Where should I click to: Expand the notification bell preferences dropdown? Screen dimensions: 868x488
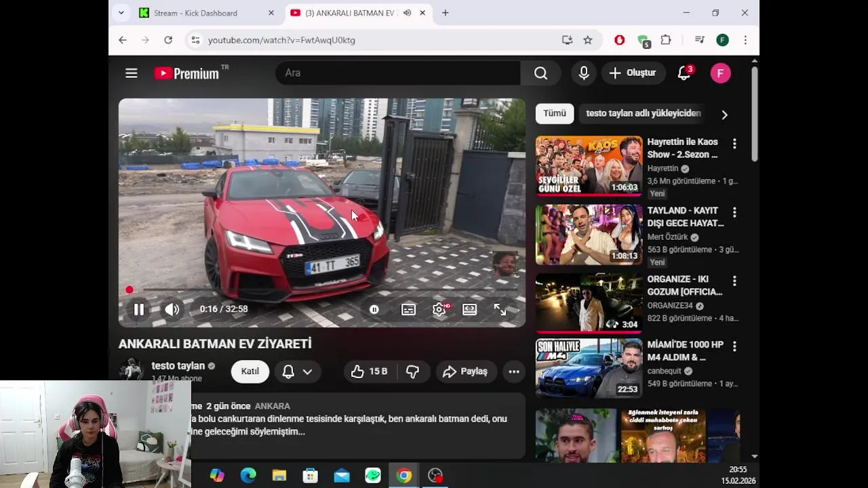307,371
